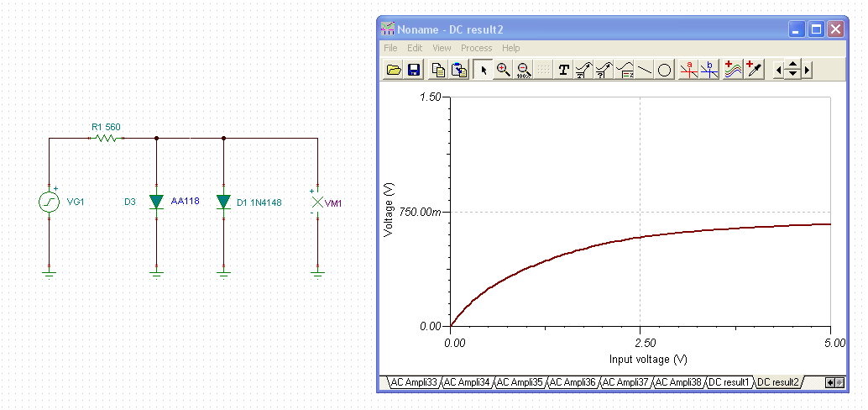Open the Help menu
The width and height of the screenshot is (868, 410).
click(511, 48)
